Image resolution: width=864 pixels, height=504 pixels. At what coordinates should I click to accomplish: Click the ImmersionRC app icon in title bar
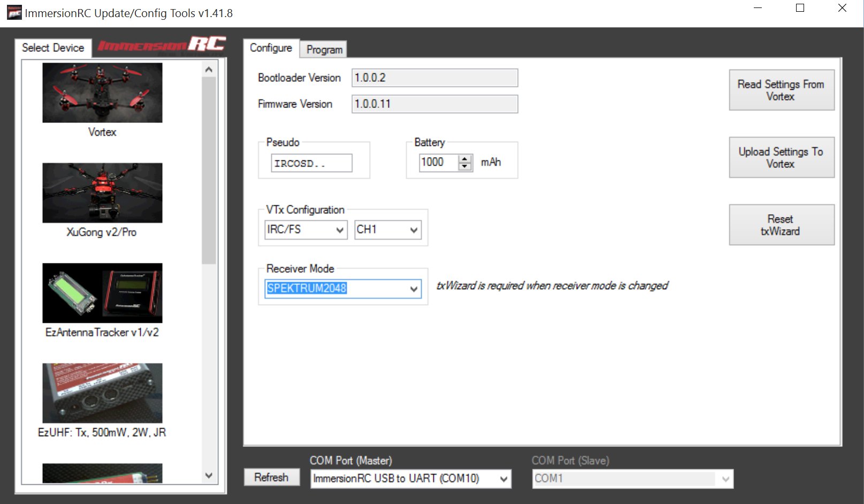point(14,13)
